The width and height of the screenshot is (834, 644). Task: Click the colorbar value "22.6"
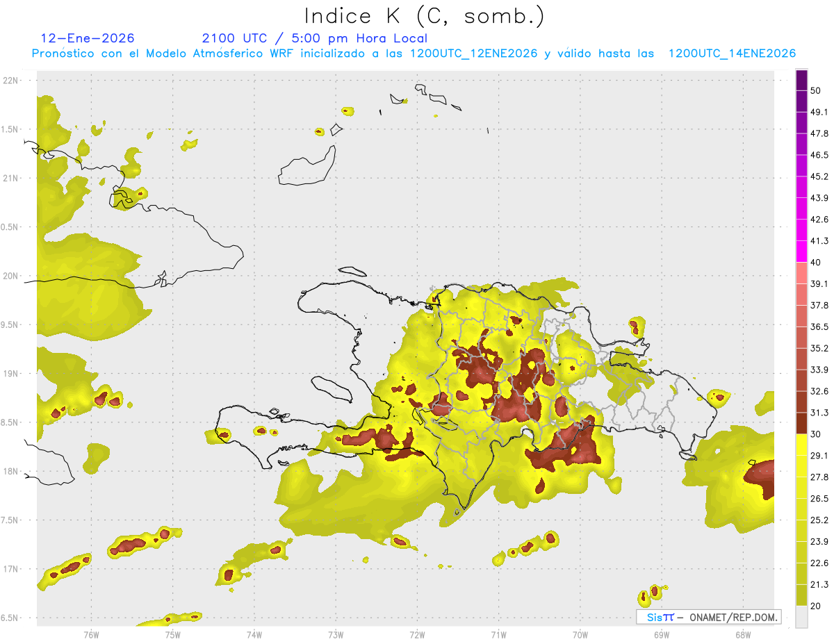click(x=820, y=563)
